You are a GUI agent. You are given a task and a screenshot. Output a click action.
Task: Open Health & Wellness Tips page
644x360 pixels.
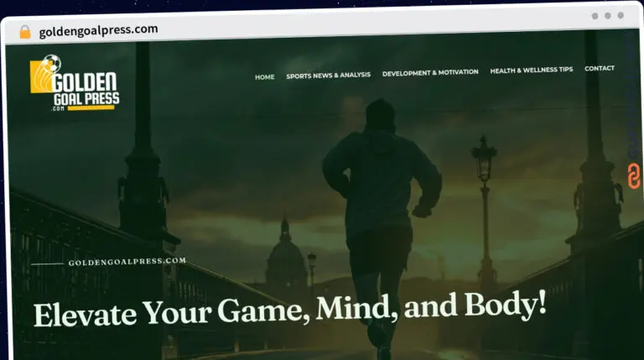click(x=532, y=70)
